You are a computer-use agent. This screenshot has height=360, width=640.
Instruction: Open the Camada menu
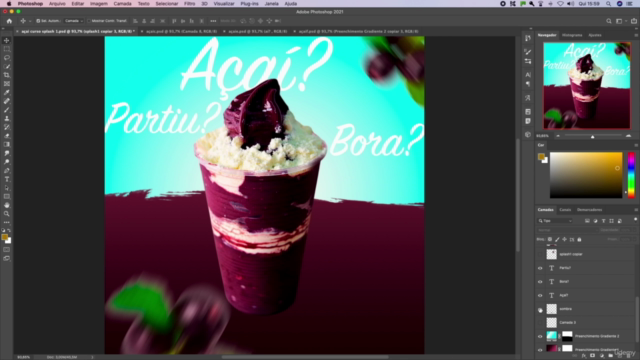tap(122, 4)
